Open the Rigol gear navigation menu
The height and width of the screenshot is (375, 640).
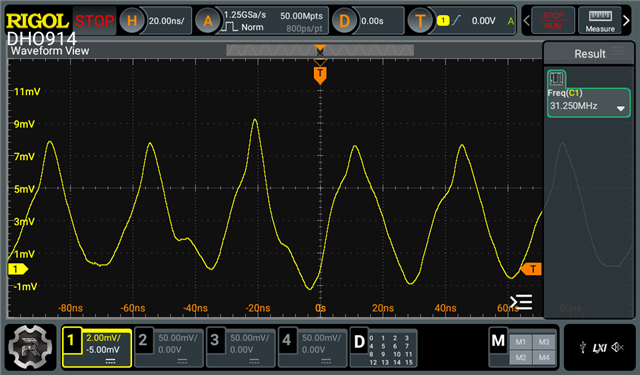(30, 347)
